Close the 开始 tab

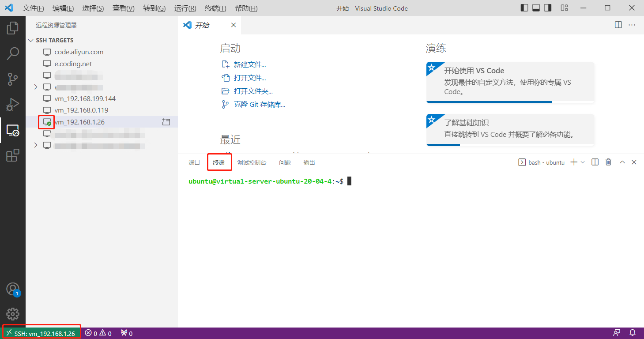click(x=233, y=25)
